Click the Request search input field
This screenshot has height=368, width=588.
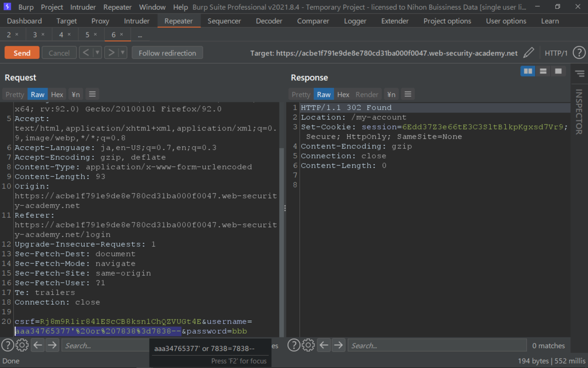pos(105,345)
